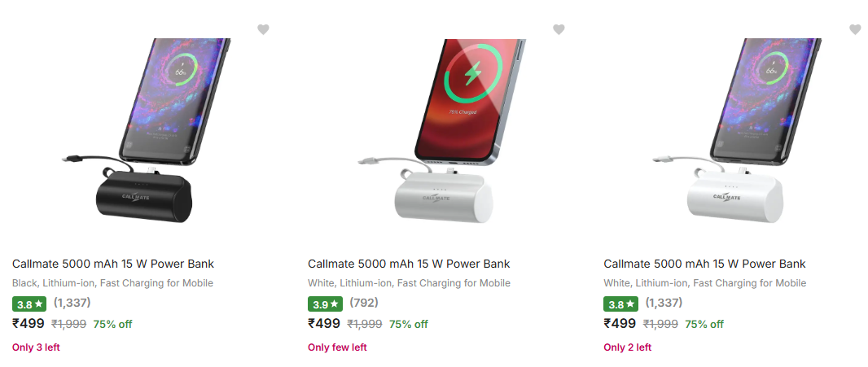Click 'Black, Lithium-ion, Fast Charging' description
This screenshot has width=868, height=367.
pyautogui.click(x=112, y=283)
